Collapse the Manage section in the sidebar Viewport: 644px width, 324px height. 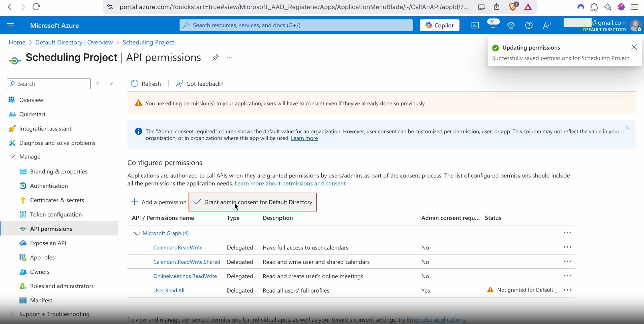(x=12, y=157)
